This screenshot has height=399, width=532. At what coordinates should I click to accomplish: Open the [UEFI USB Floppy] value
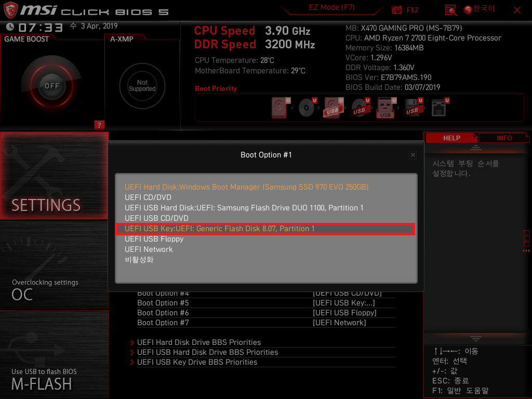coord(344,313)
